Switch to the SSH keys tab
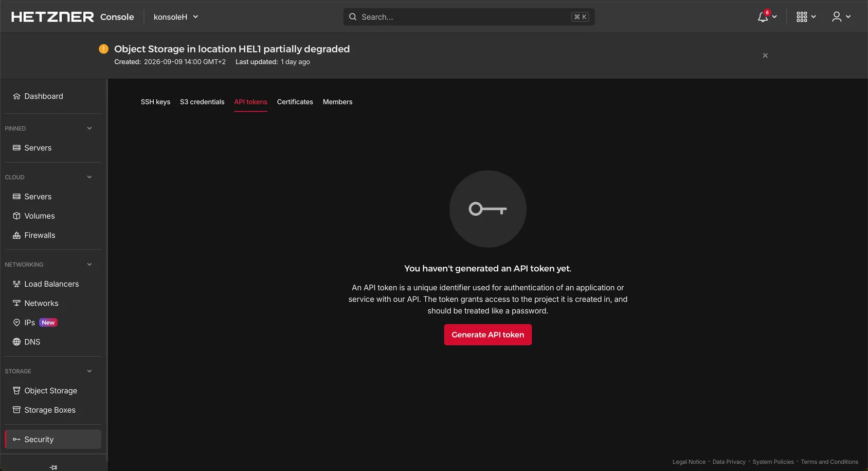 tap(155, 102)
